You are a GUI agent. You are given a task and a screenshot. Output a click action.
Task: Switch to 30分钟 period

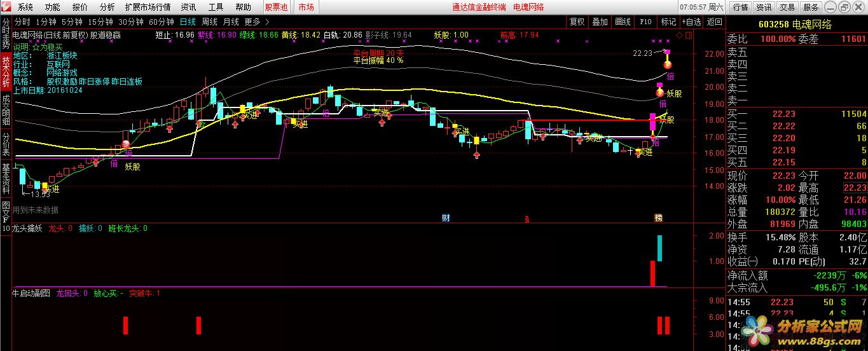click(x=131, y=22)
